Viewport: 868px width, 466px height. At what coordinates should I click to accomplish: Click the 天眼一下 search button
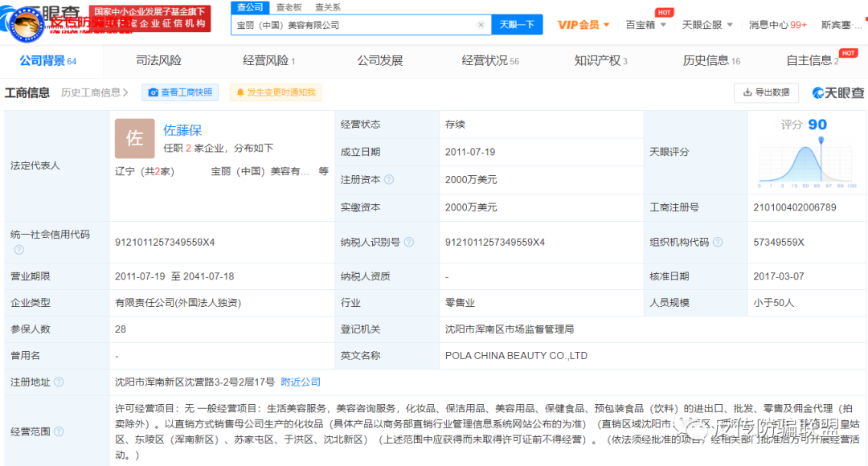[517, 25]
